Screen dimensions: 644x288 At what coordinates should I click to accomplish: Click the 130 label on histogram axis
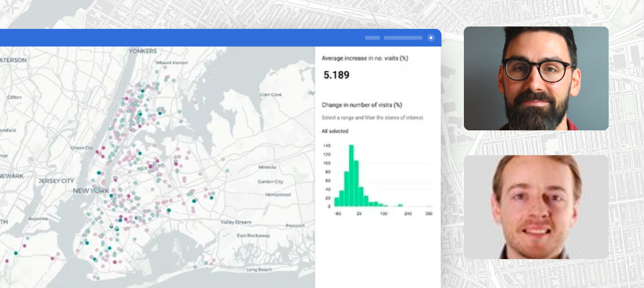[383, 214]
